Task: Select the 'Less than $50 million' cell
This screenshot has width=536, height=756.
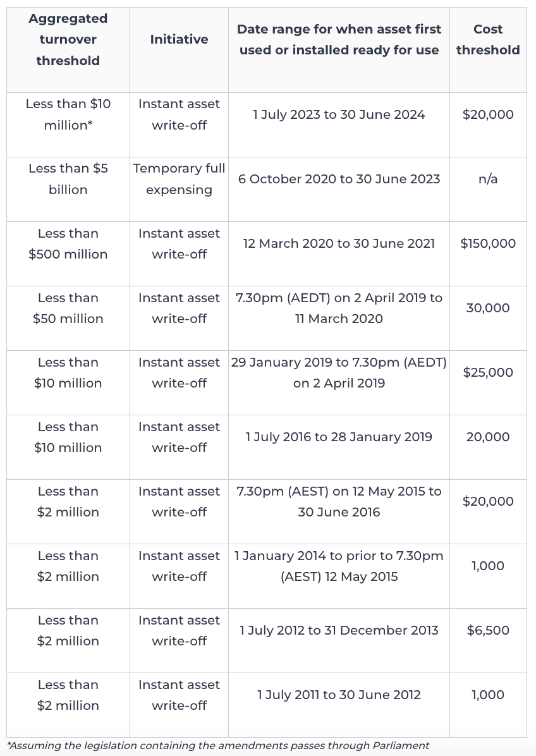Action: tap(68, 308)
